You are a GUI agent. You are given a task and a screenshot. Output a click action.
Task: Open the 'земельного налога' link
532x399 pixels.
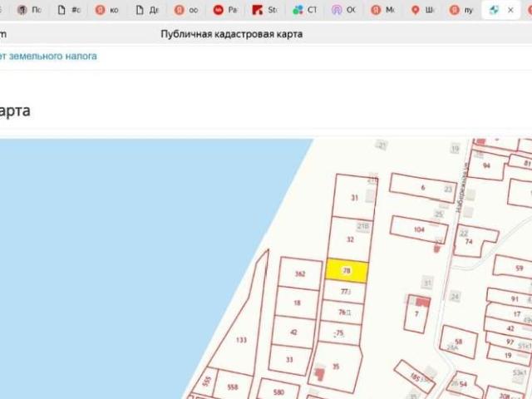[53, 56]
